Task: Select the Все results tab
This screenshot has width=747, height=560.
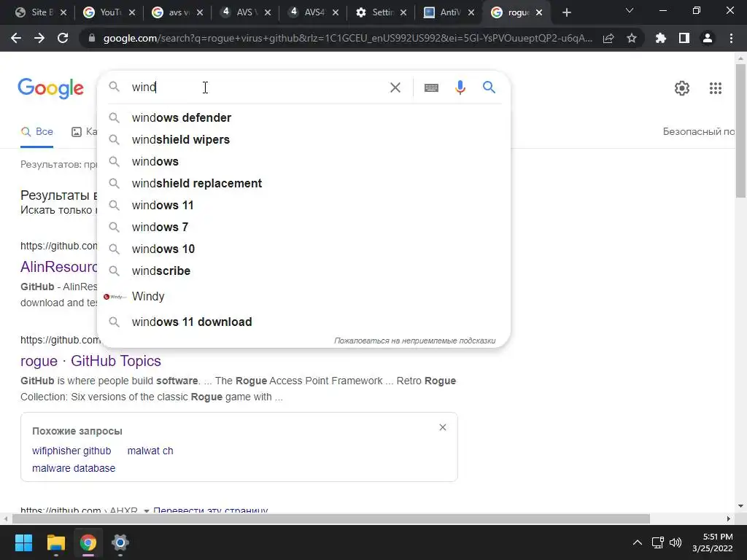Action: [x=36, y=131]
